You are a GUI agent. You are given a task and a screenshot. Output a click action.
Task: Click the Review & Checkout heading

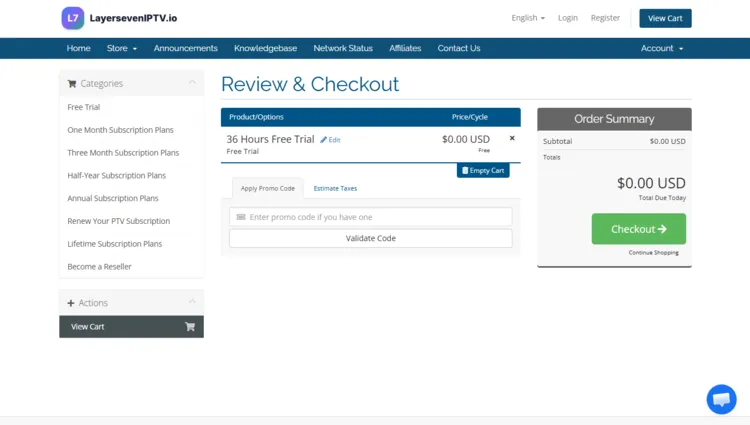point(310,84)
